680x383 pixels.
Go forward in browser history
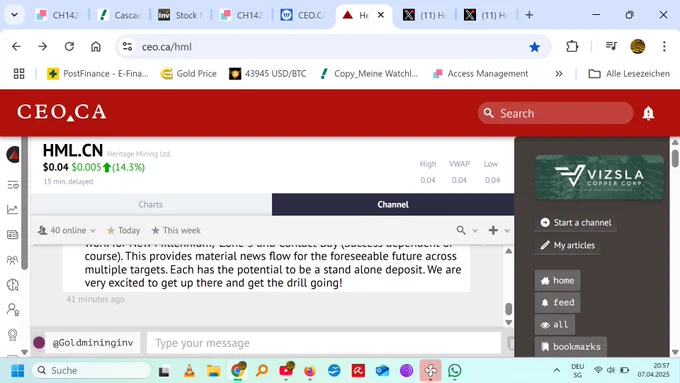tap(42, 46)
